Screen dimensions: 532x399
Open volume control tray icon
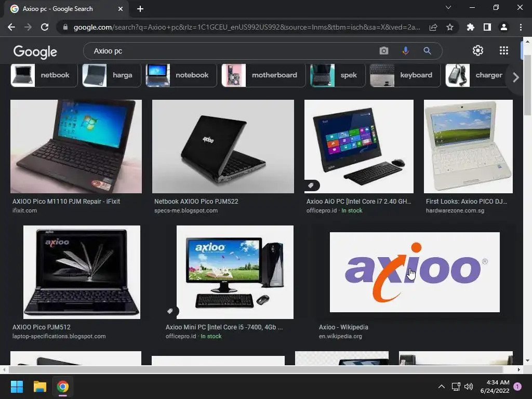pos(469,387)
